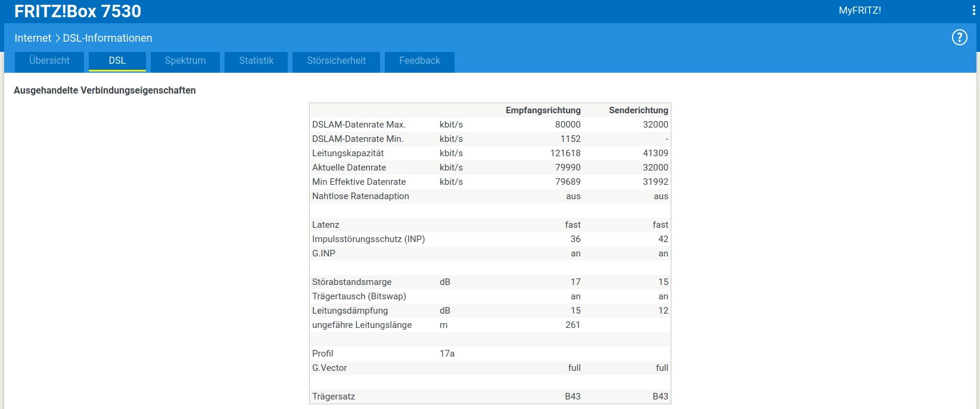Viewport: 980px width, 409px height.
Task: Click the line length value 261
Action: coord(573,325)
